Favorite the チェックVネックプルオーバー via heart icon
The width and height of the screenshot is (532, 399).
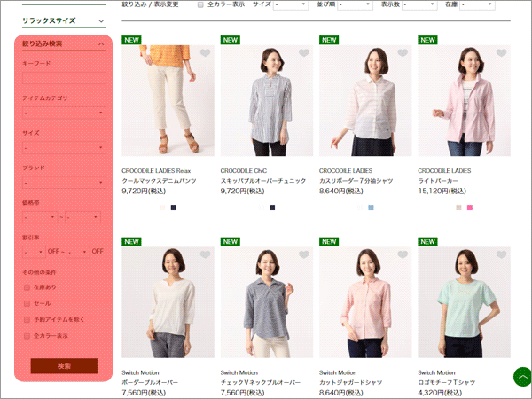pos(303,254)
